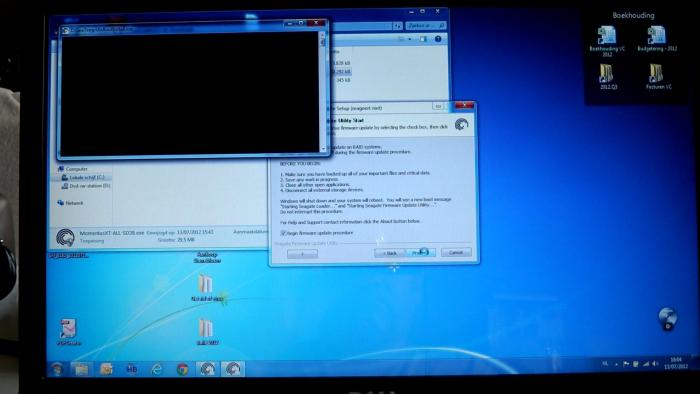
Task: Open the PDF shortcut on the desktop
Action: [x=69, y=332]
